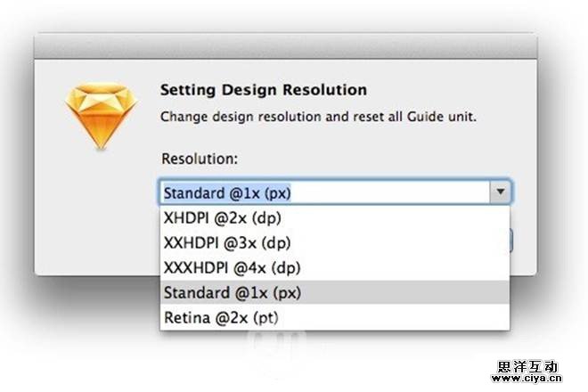588x392 pixels.
Task: Click the dialog's empty area right of the heading
Action: coord(445,90)
